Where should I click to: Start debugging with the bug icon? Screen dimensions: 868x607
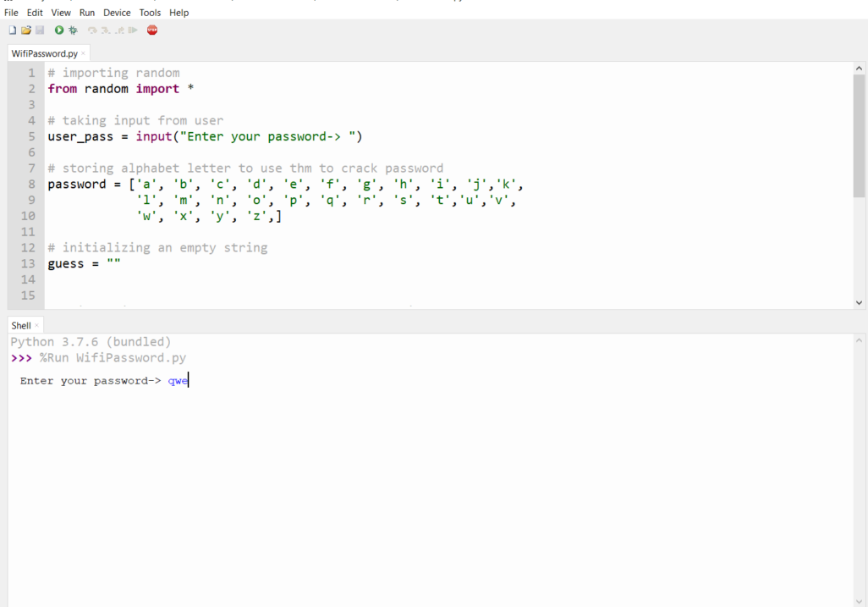pos(74,30)
